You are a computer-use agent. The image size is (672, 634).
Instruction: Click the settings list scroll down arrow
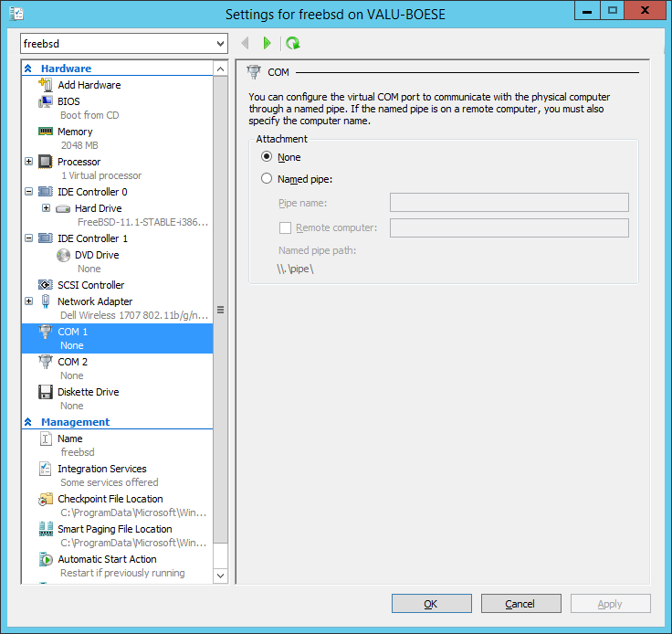click(x=220, y=576)
